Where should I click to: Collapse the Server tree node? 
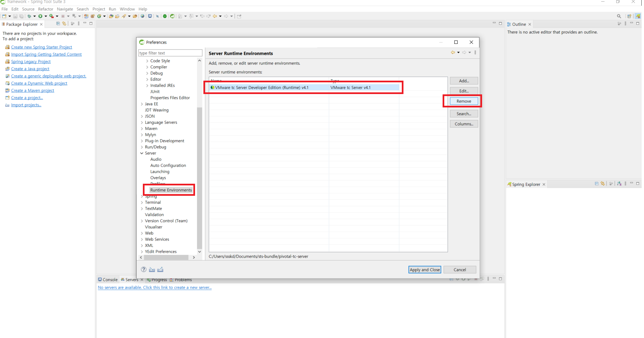(x=142, y=153)
